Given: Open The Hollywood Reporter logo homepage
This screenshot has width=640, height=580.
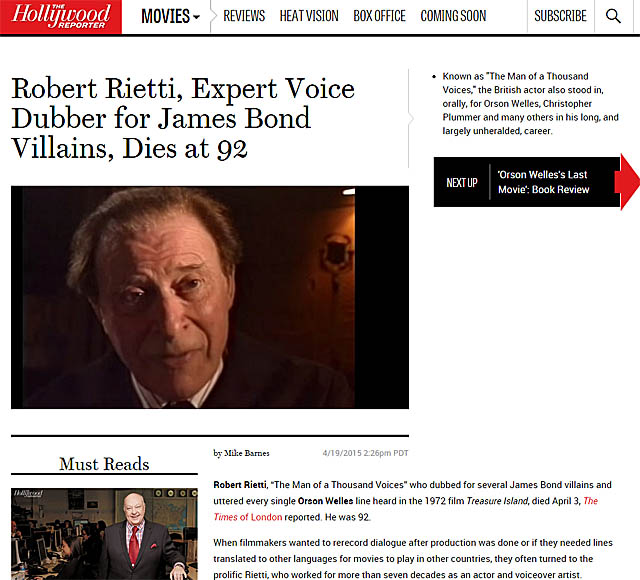Looking at the screenshot, I should pos(61,17).
